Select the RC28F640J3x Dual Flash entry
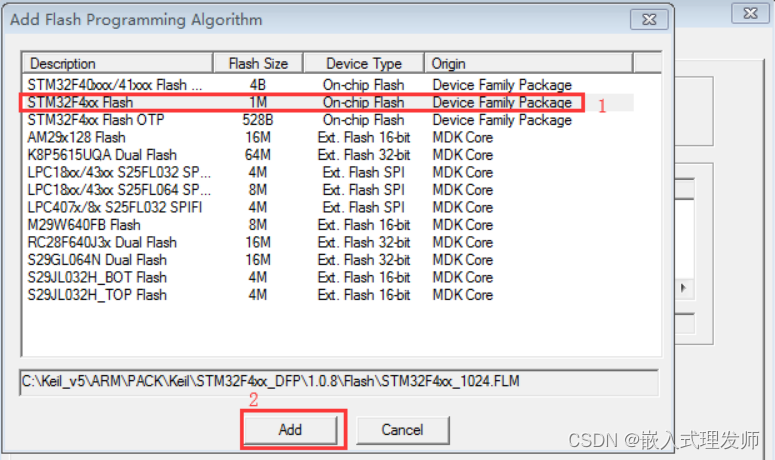The height and width of the screenshot is (460, 775). click(328, 243)
